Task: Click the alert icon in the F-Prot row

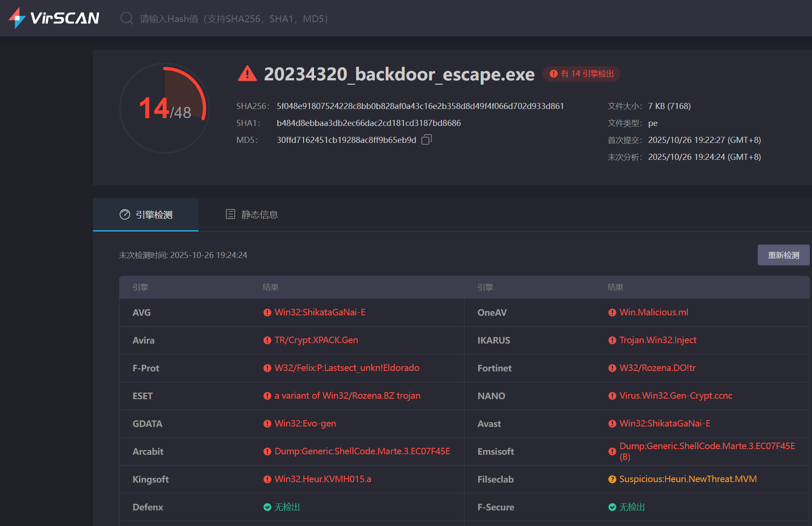Action: pos(267,368)
